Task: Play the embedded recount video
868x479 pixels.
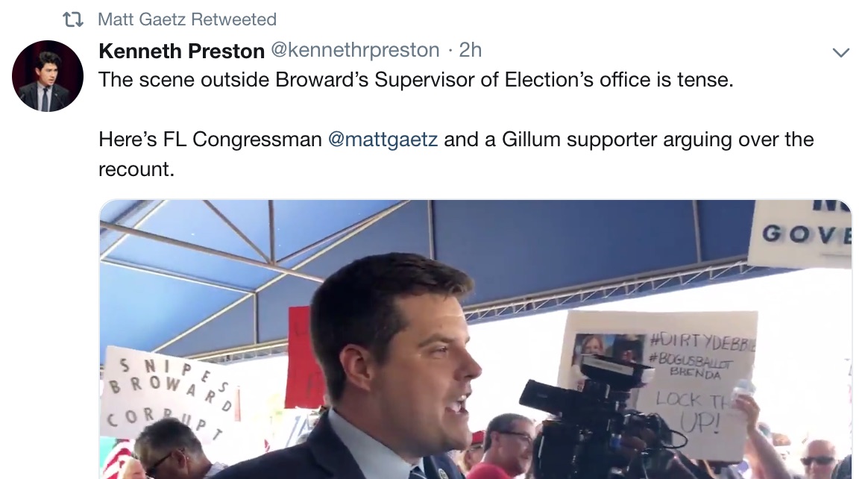Action: (x=476, y=339)
